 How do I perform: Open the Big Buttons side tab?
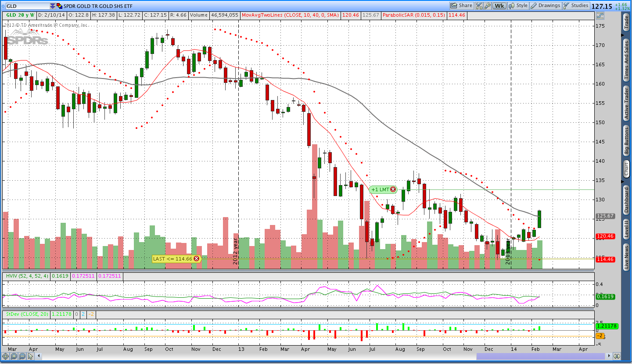pos(626,141)
